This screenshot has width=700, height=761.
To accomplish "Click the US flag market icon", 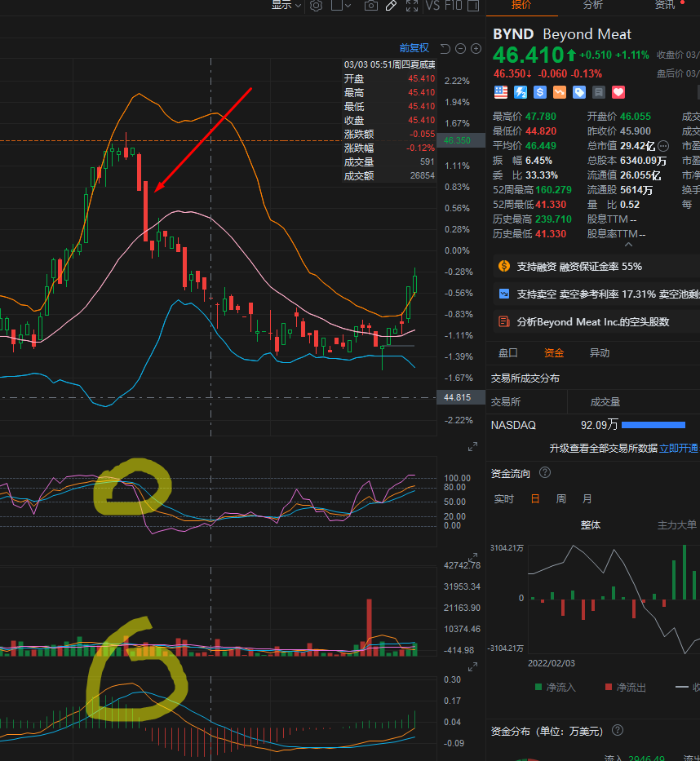I will (x=500, y=92).
